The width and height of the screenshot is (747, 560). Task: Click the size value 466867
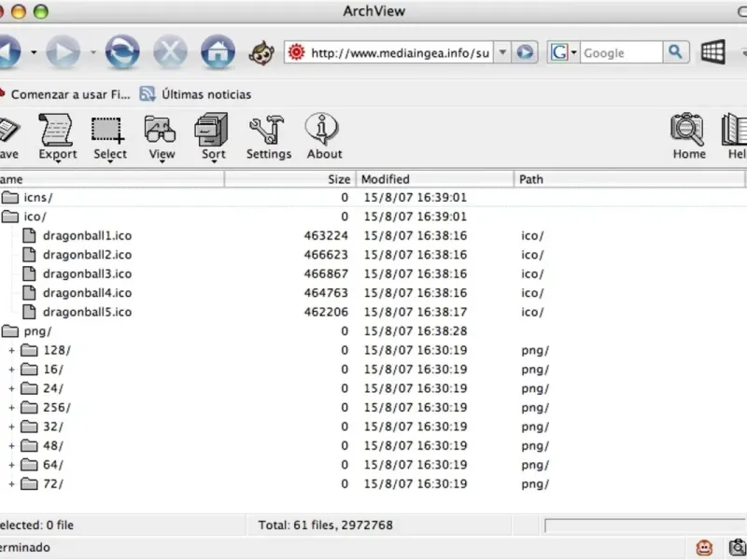click(x=326, y=273)
